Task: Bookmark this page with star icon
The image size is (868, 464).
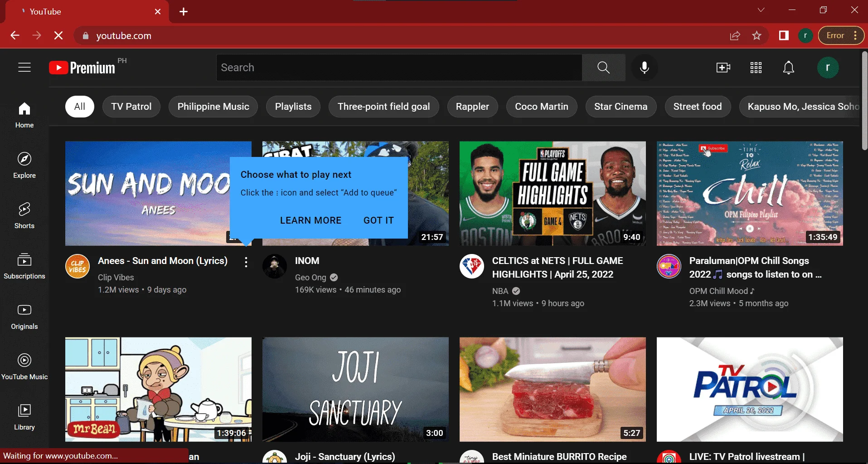Action: pyautogui.click(x=756, y=35)
